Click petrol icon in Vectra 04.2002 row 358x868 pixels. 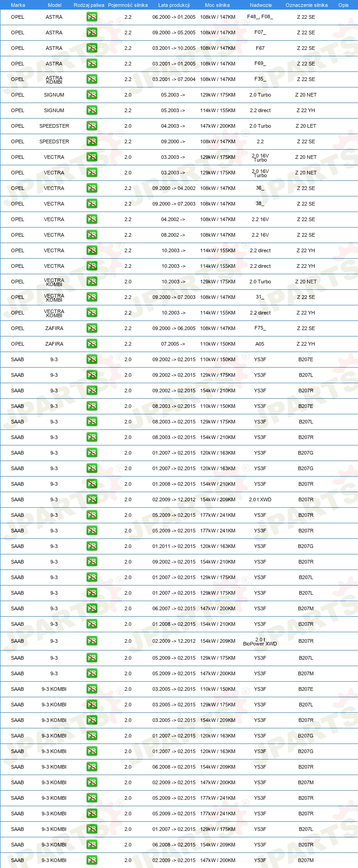point(92,219)
